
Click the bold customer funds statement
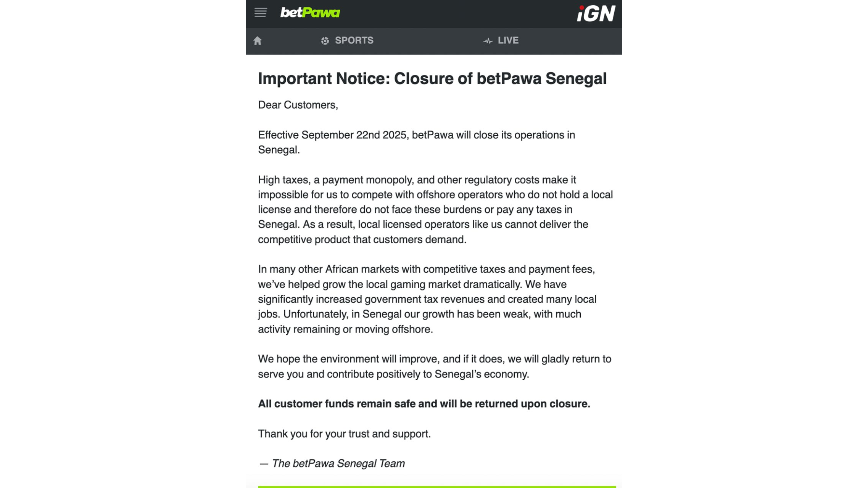tap(424, 404)
